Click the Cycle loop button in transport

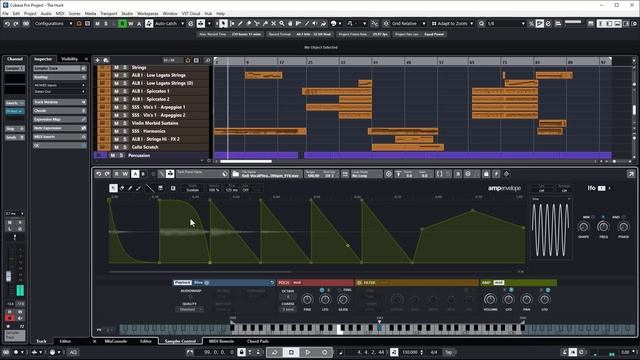click(274, 352)
